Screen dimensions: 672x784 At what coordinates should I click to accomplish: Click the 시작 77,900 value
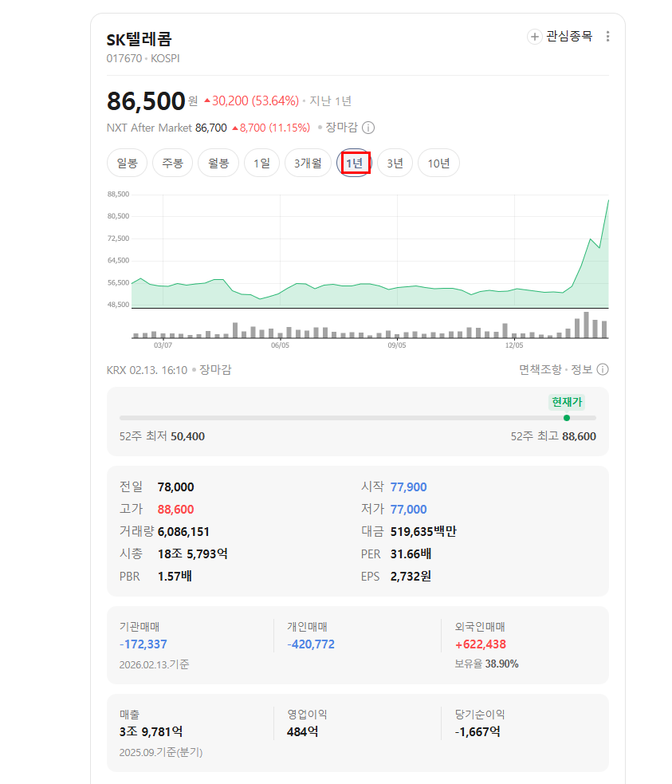[409, 487]
